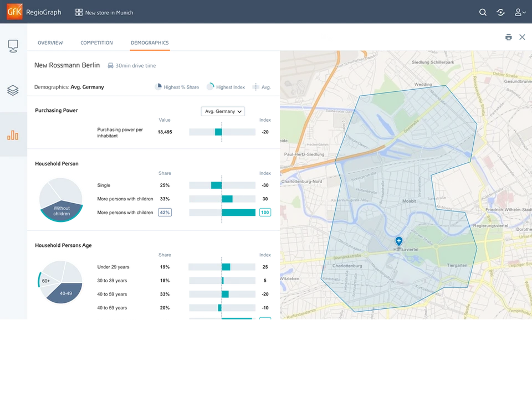
Task: Toggle the Avg. legend indicator
Action: 262,87
